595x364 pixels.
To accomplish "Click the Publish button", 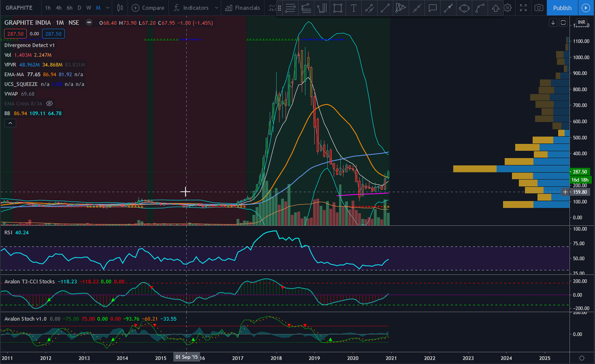I will [562, 8].
